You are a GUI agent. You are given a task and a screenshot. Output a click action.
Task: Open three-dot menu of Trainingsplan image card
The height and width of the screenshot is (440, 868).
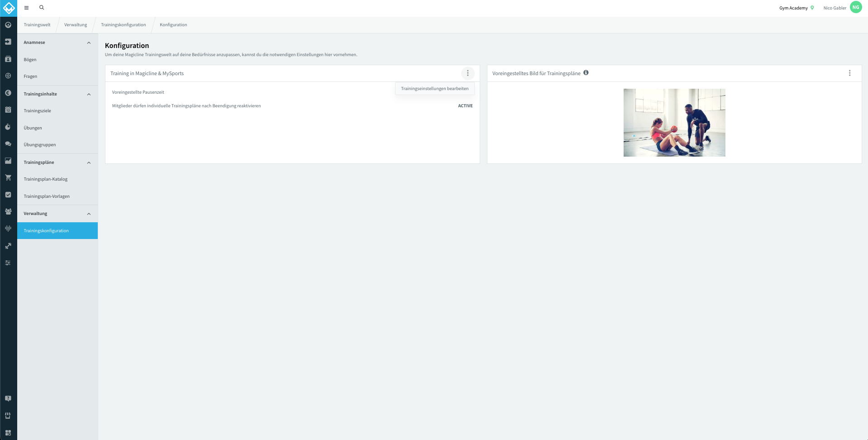click(849, 73)
